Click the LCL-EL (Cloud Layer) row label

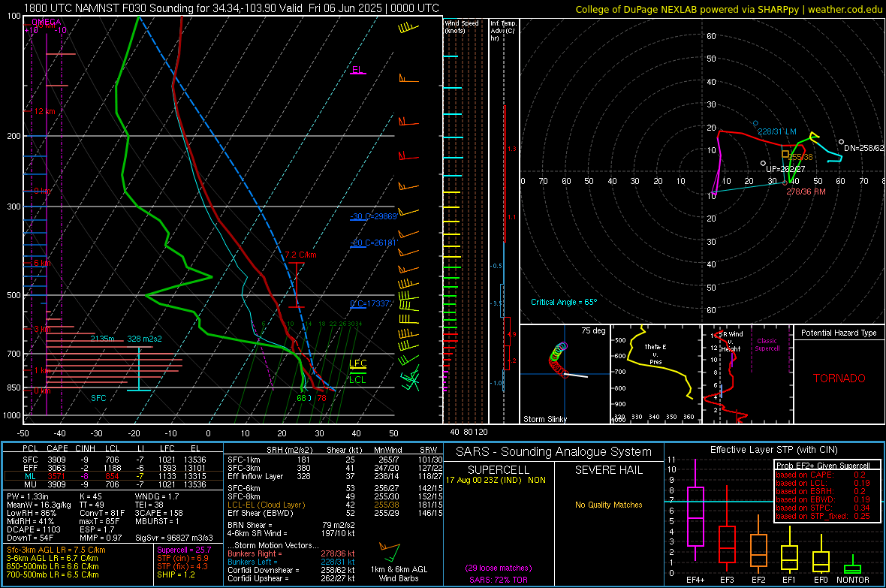(x=266, y=505)
